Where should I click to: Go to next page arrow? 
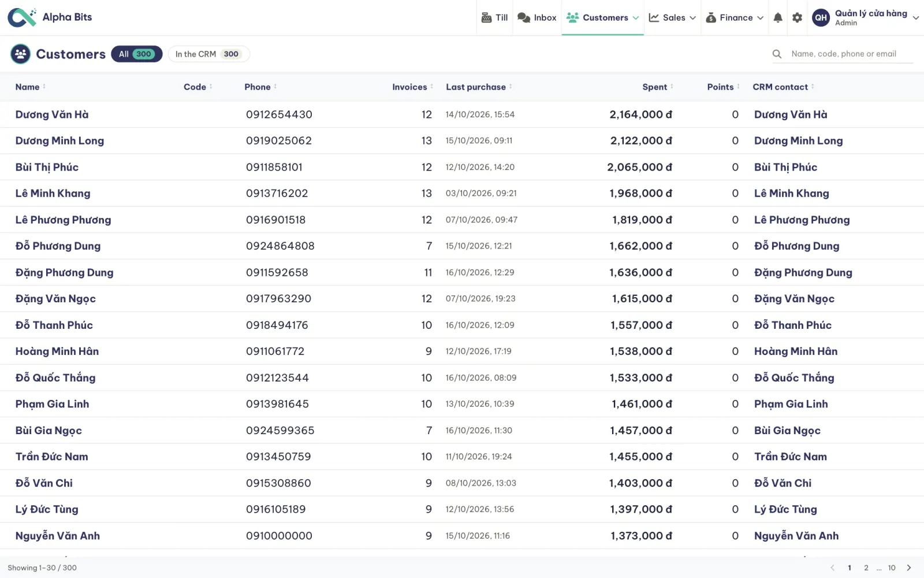tap(909, 568)
